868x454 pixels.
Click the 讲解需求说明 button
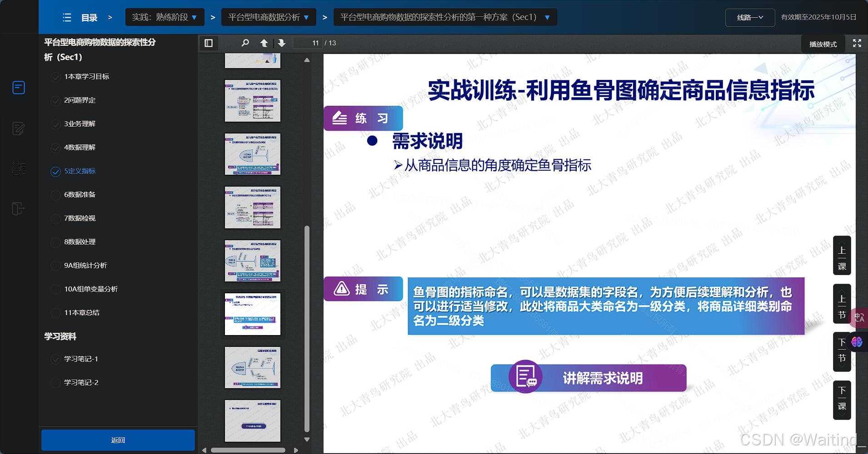coord(589,378)
